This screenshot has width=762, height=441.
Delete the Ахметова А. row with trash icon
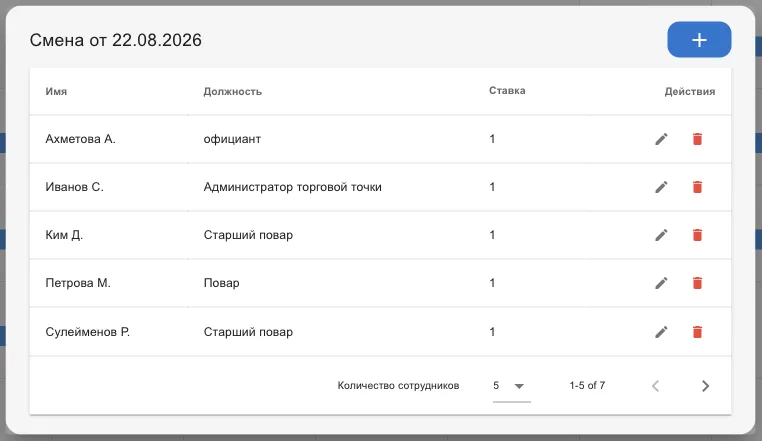coord(697,139)
